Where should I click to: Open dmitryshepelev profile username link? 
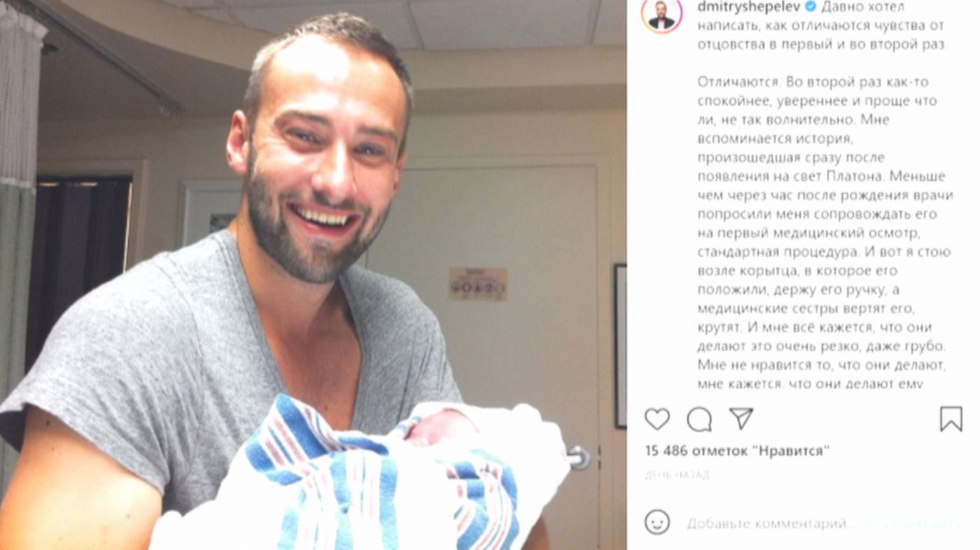(750, 7)
